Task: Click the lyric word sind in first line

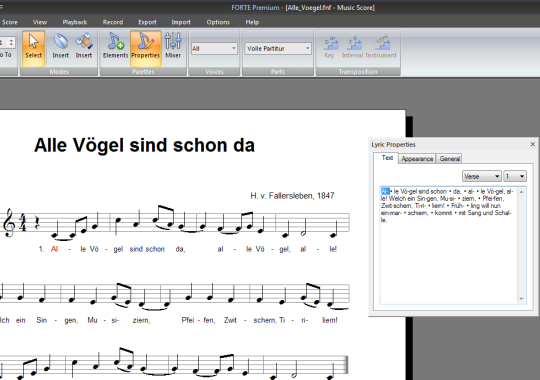Action: [136, 249]
